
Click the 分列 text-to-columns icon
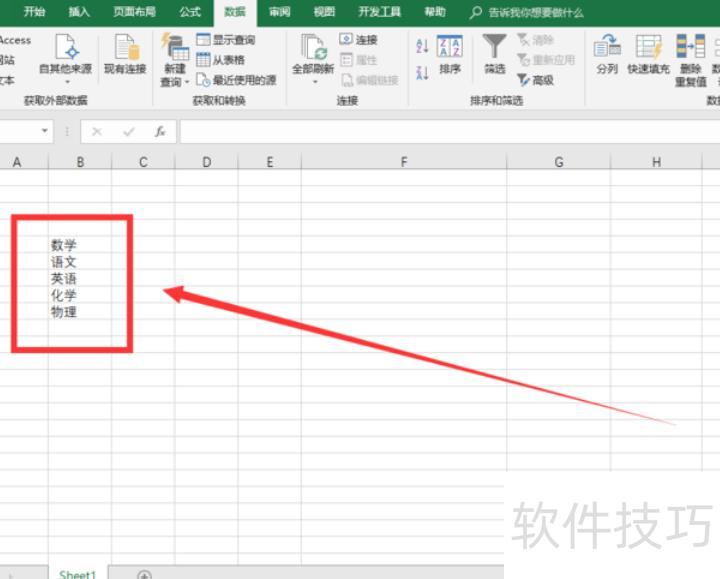click(607, 54)
